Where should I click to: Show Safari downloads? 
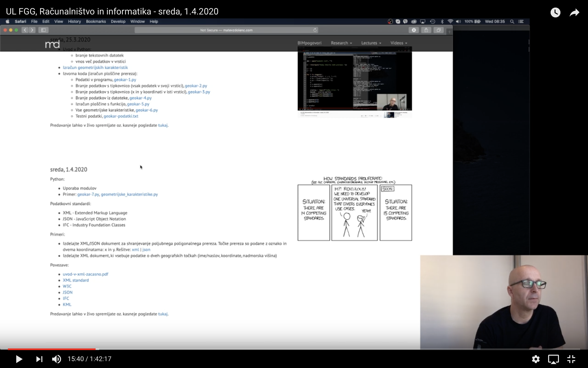[414, 30]
